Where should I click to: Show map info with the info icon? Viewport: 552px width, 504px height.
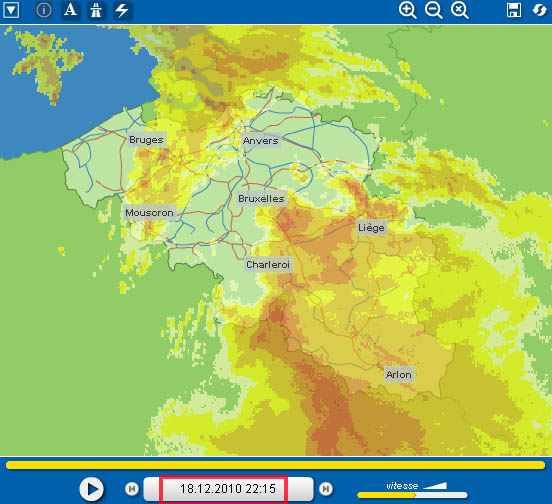click(44, 10)
